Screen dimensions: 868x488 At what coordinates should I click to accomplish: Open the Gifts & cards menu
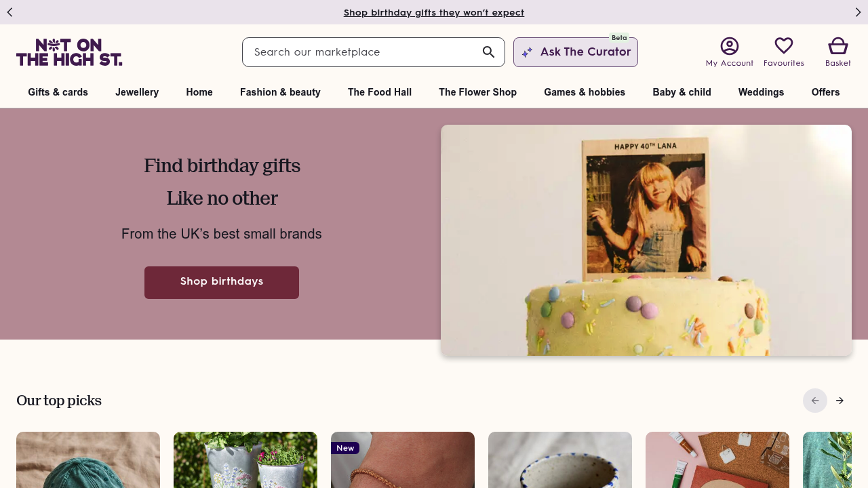[58, 92]
